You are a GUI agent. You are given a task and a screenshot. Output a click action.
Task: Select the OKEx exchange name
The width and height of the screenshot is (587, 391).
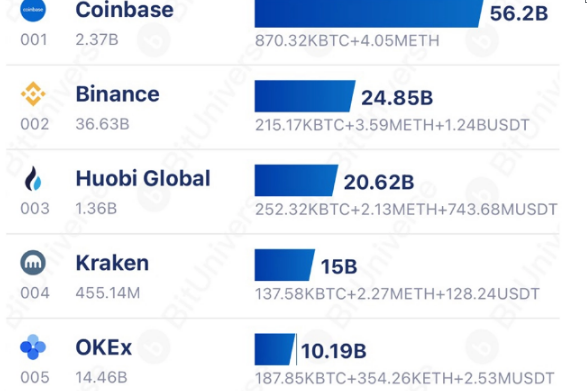tap(104, 348)
